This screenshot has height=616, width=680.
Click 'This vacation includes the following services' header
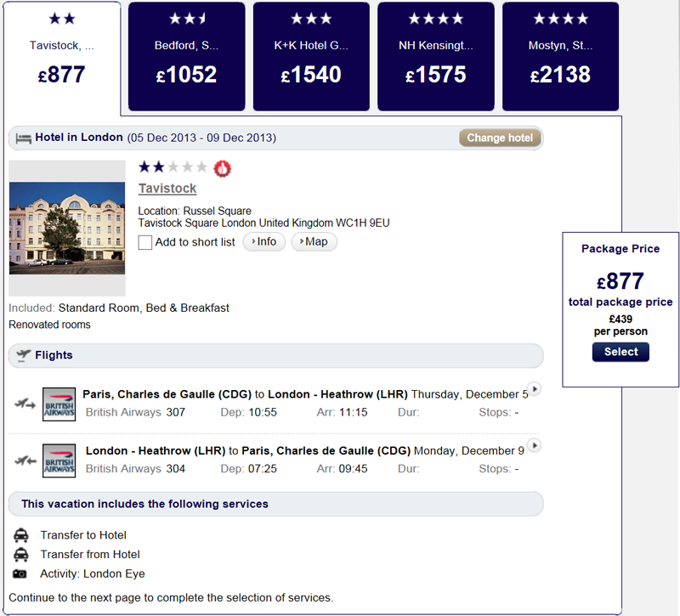[275, 504]
